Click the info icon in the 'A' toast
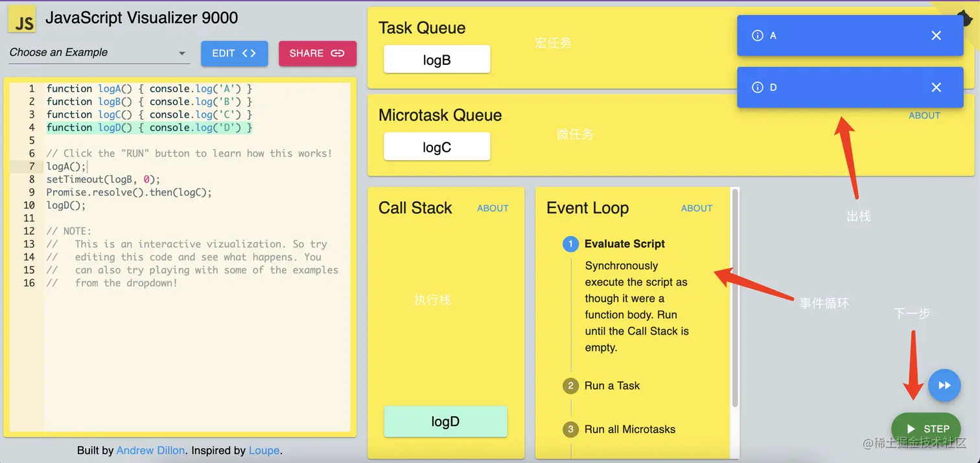 (757, 36)
